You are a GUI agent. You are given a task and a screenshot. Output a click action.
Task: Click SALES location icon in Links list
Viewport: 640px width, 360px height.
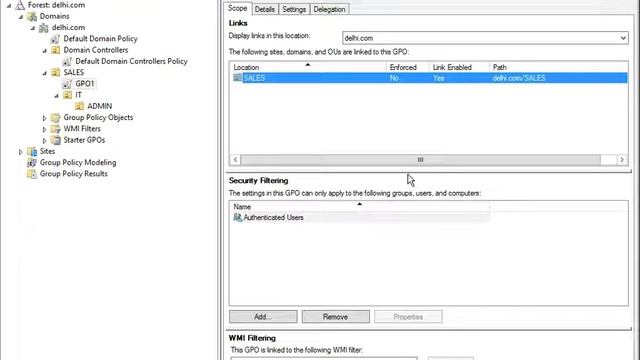tap(238, 78)
